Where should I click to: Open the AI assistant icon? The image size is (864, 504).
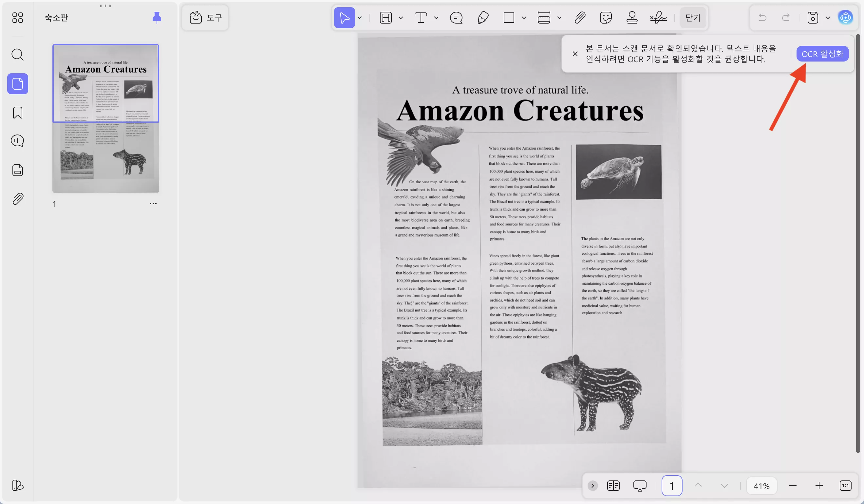tap(845, 17)
